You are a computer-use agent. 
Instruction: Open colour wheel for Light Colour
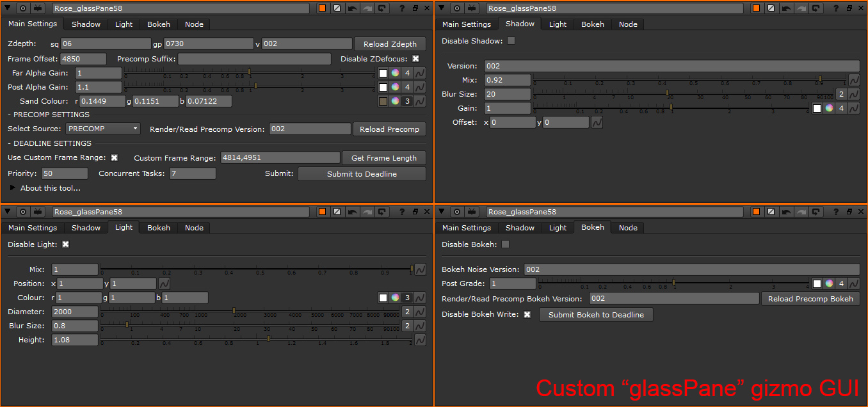(x=395, y=298)
